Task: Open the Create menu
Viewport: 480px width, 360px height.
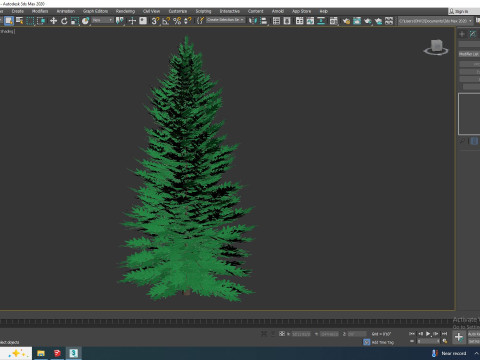Action: [18, 11]
